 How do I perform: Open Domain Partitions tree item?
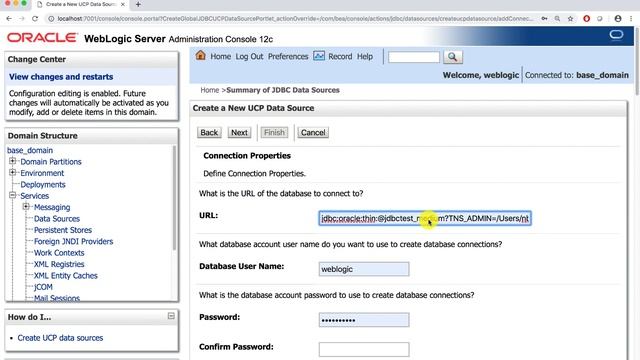[x=51, y=162]
